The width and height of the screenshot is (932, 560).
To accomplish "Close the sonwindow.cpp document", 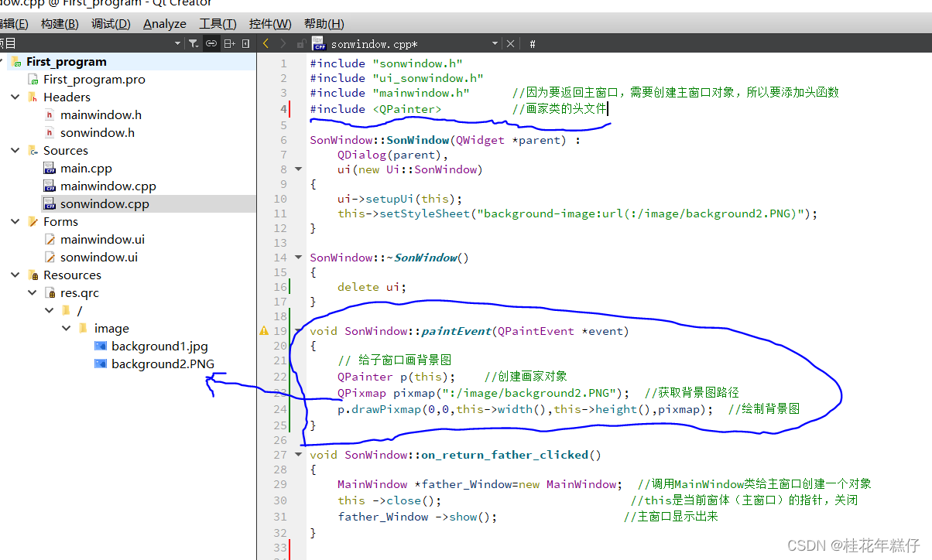I will click(x=510, y=44).
